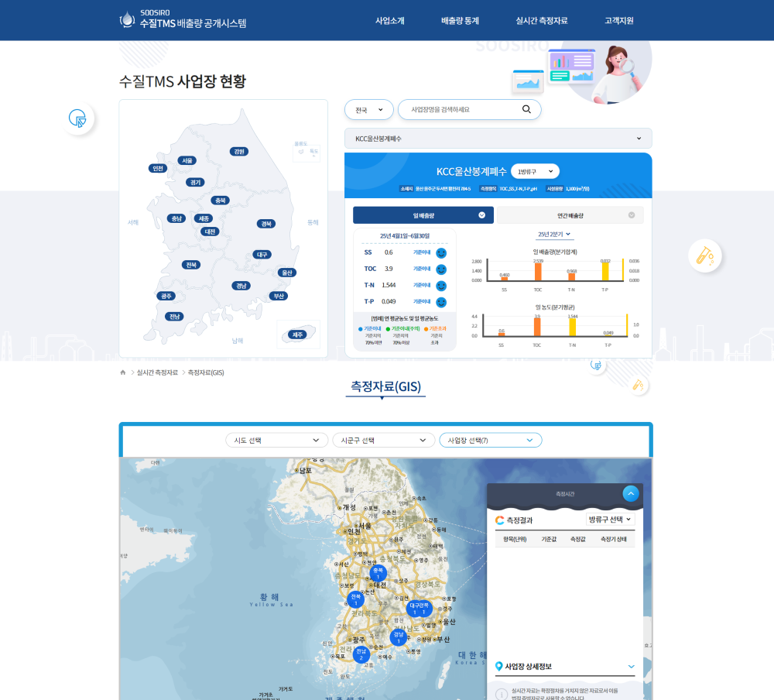The image size is (774, 700).
Task: Open the 배출량 통계 menu
Action: pyautogui.click(x=460, y=21)
